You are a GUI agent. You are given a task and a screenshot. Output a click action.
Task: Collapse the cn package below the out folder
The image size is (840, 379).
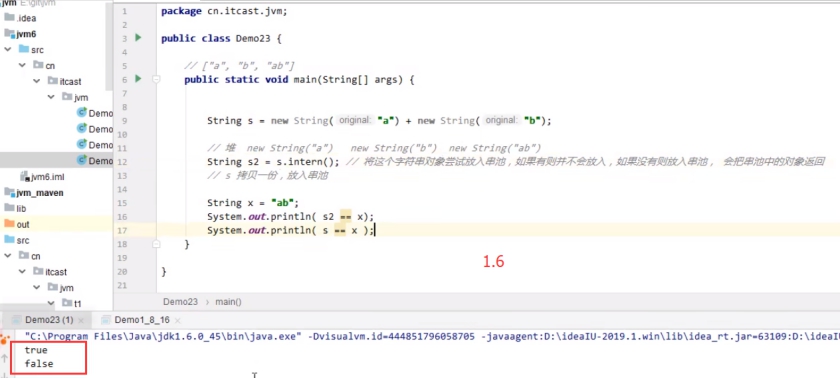pos(8,256)
